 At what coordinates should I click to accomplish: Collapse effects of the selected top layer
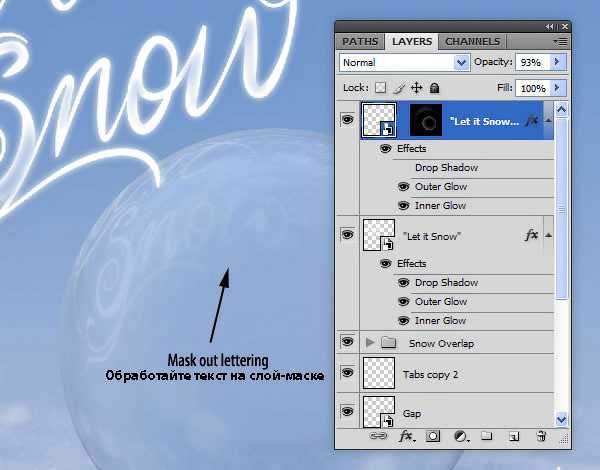[548, 121]
